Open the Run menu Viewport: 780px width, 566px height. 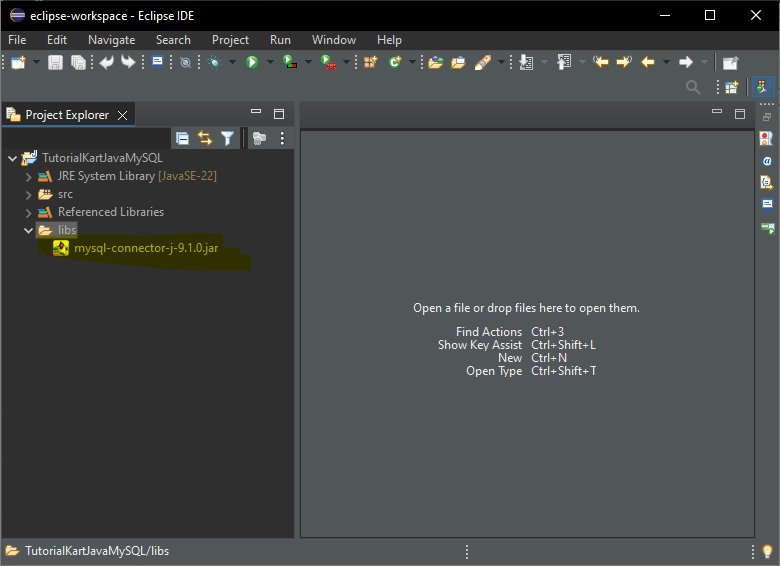280,40
